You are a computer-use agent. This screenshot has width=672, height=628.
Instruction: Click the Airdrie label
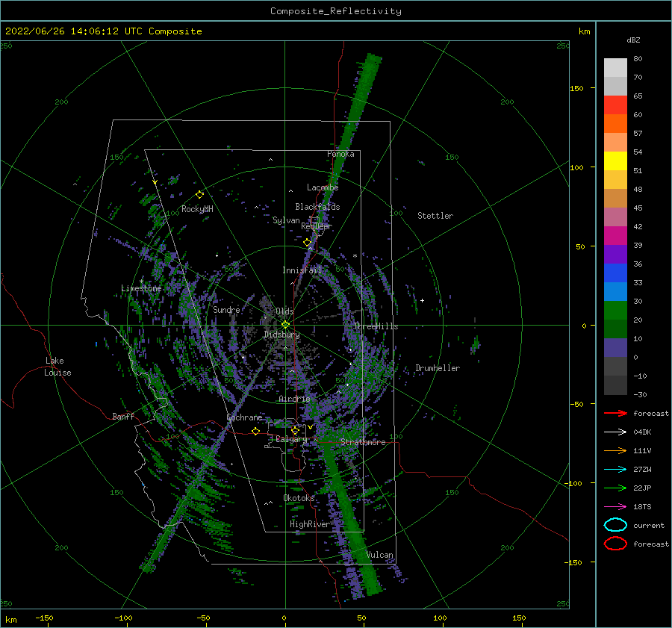coord(294,399)
